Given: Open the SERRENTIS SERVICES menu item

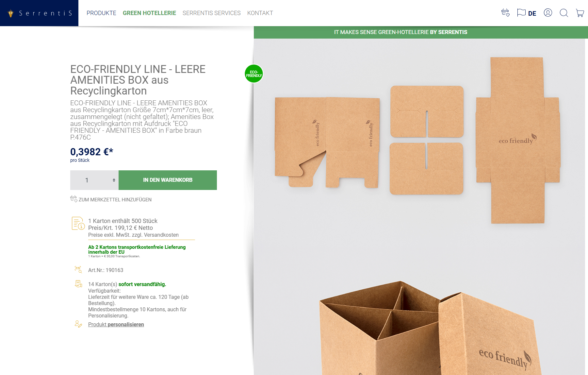Looking at the screenshot, I should click(211, 13).
